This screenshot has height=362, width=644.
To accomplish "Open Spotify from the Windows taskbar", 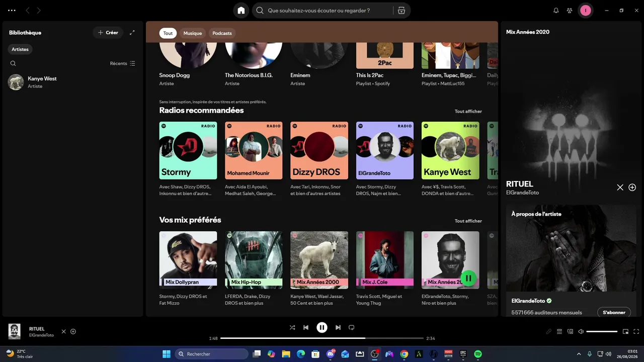I will pos(478,354).
